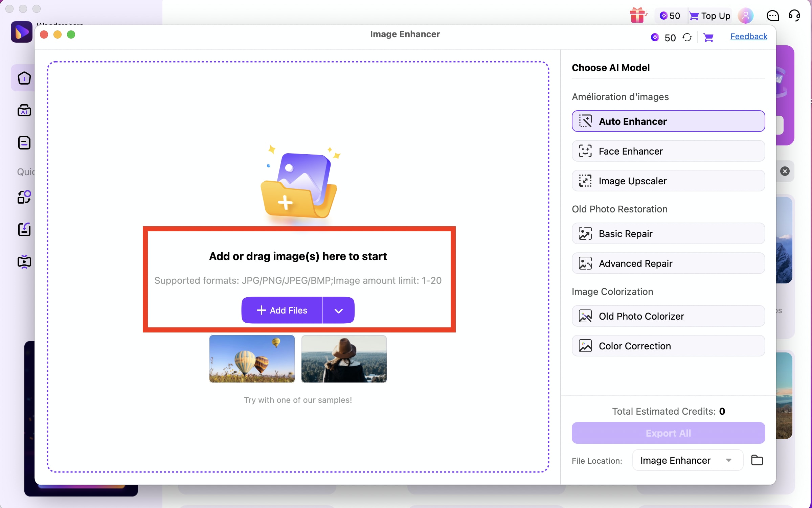Click the Home icon in left sidebar

24,78
